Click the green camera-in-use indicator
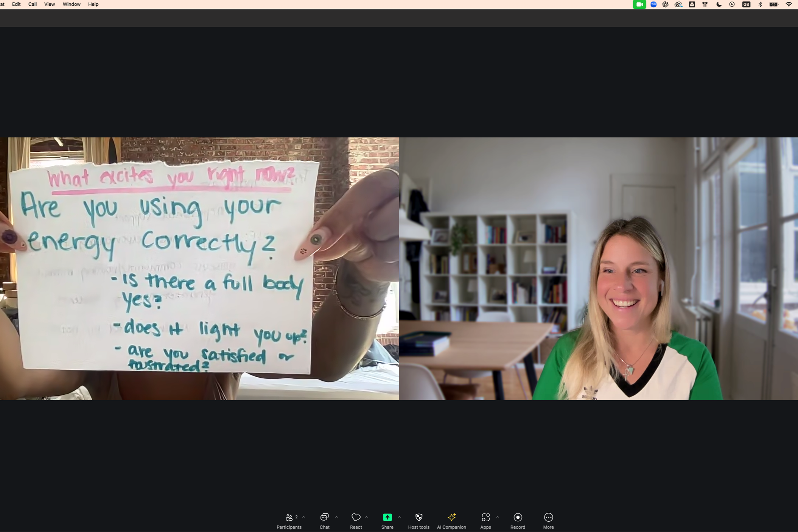 tap(639, 5)
